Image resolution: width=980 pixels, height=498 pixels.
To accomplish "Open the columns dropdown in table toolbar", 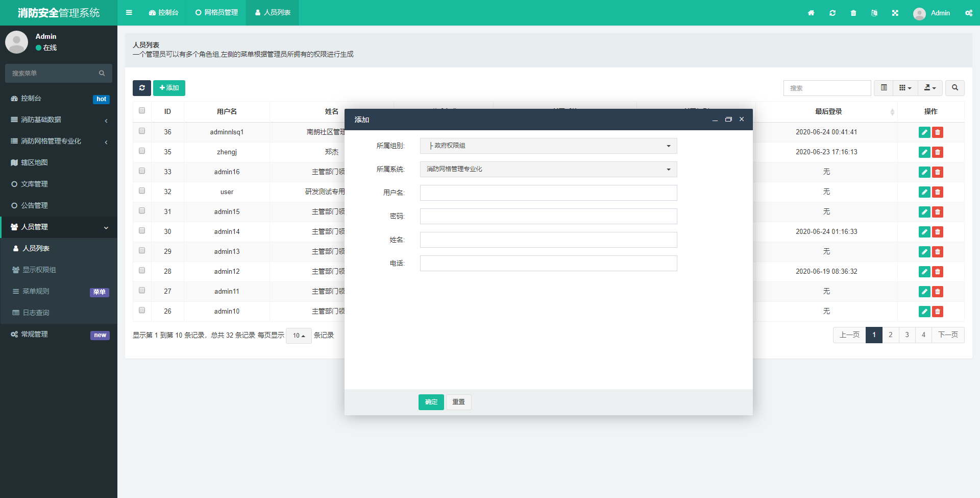I will coord(905,88).
